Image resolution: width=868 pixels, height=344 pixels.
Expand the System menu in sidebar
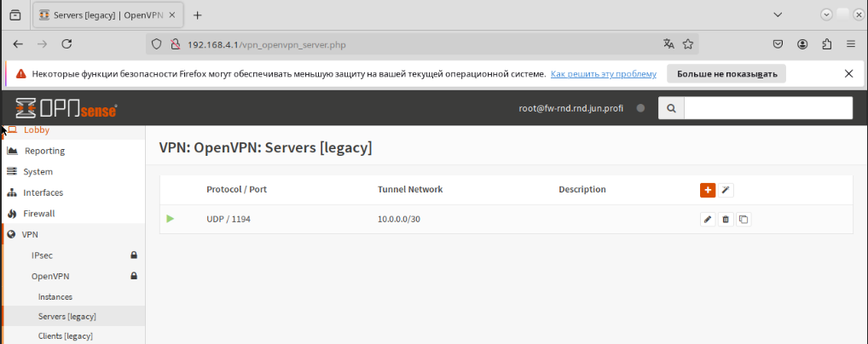coord(38,172)
